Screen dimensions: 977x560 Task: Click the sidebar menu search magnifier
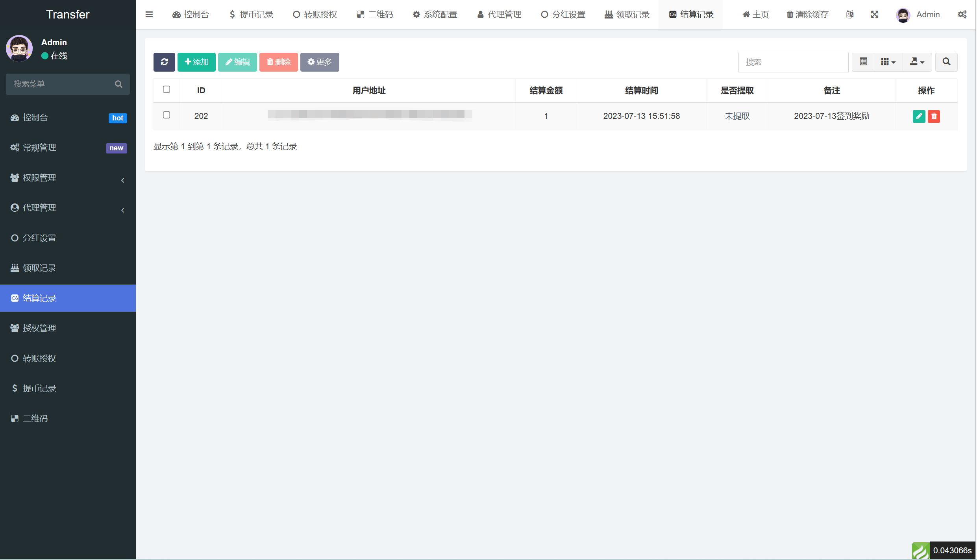click(118, 84)
